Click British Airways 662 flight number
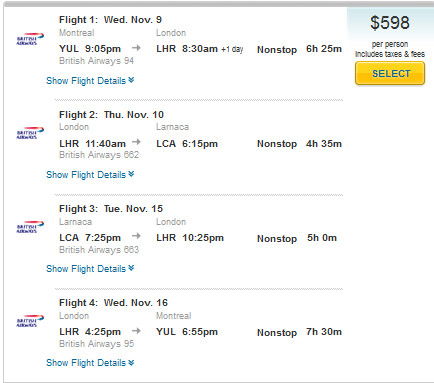The image size is (434, 383). tap(99, 155)
